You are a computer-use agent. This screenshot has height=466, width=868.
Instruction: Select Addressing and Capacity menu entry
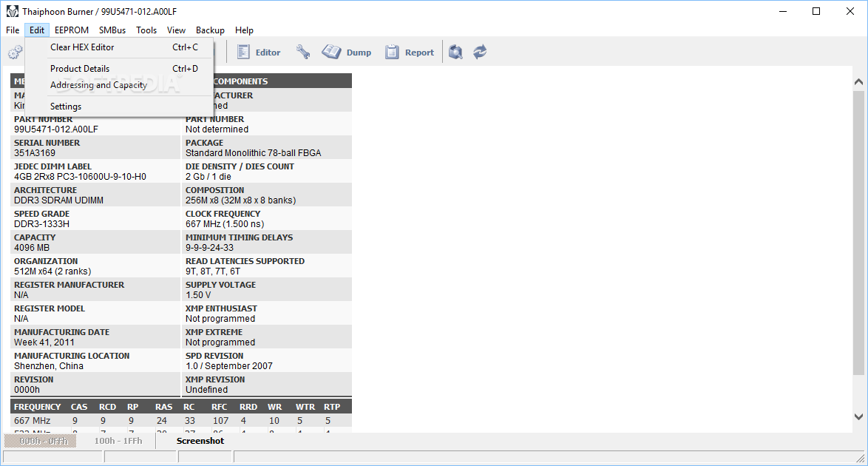point(120,85)
